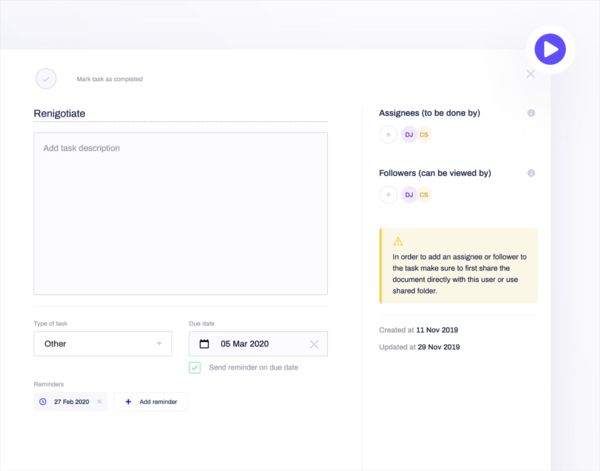600x471 pixels.
Task: Expand the Type of task dropdown
Action: point(103,344)
